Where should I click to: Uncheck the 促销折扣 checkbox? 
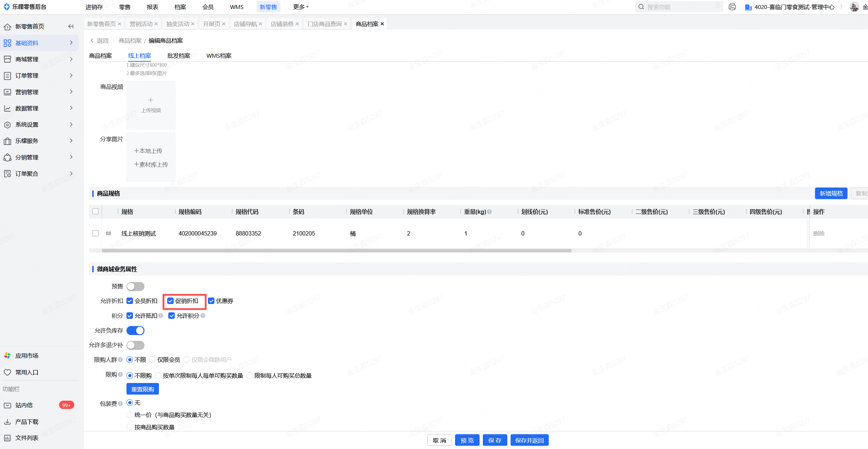pyautogui.click(x=170, y=301)
